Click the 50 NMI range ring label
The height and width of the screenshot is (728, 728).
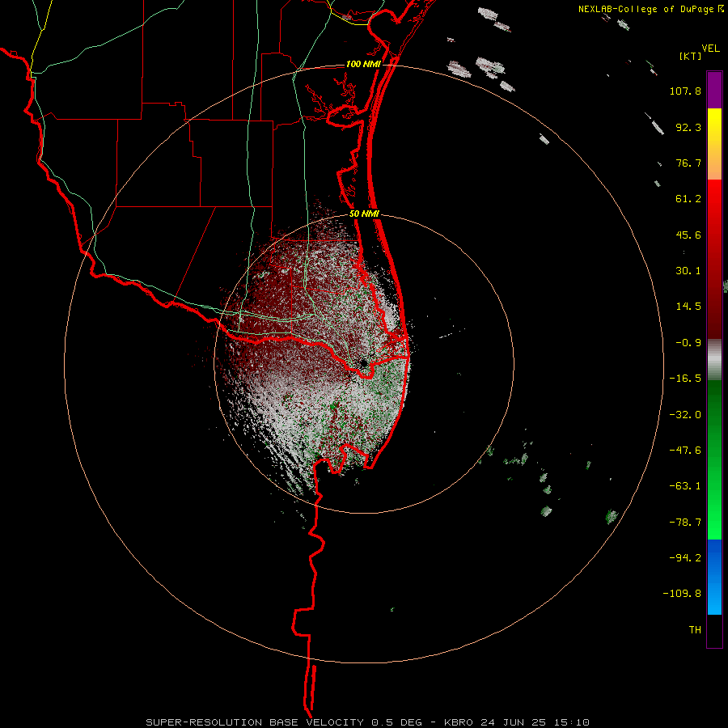(365, 214)
